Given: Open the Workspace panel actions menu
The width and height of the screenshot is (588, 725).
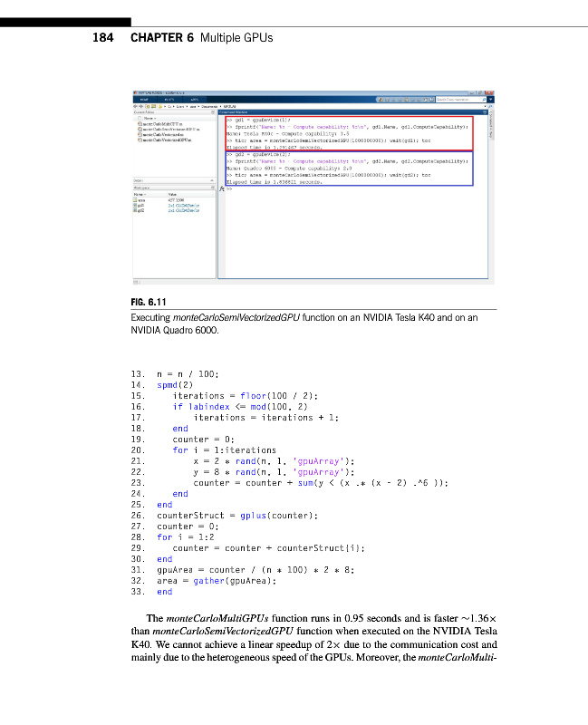Looking at the screenshot, I should coord(212,188).
